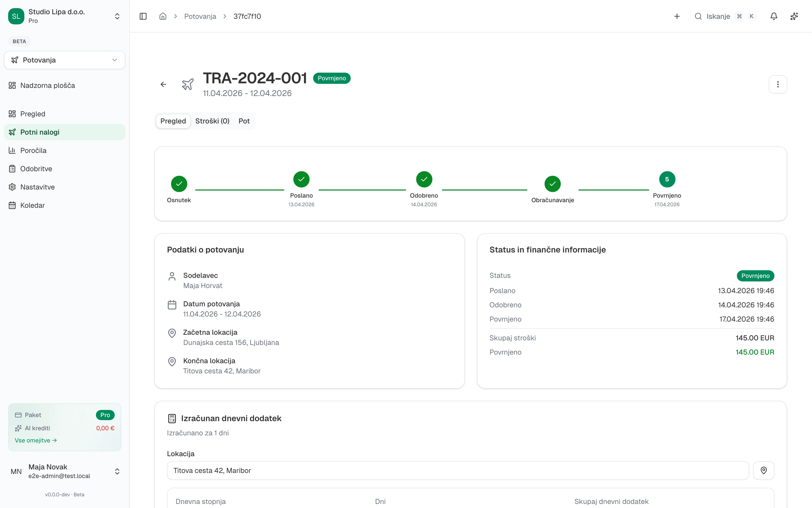This screenshot has width=812, height=508.
Task: Open Poročila in the sidebar
Action: pyautogui.click(x=65, y=151)
